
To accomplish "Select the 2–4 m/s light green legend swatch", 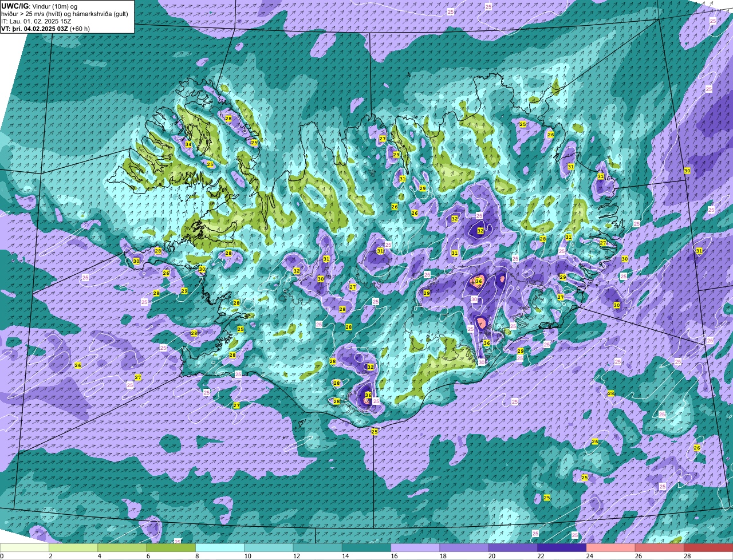I will click(x=73, y=547).
